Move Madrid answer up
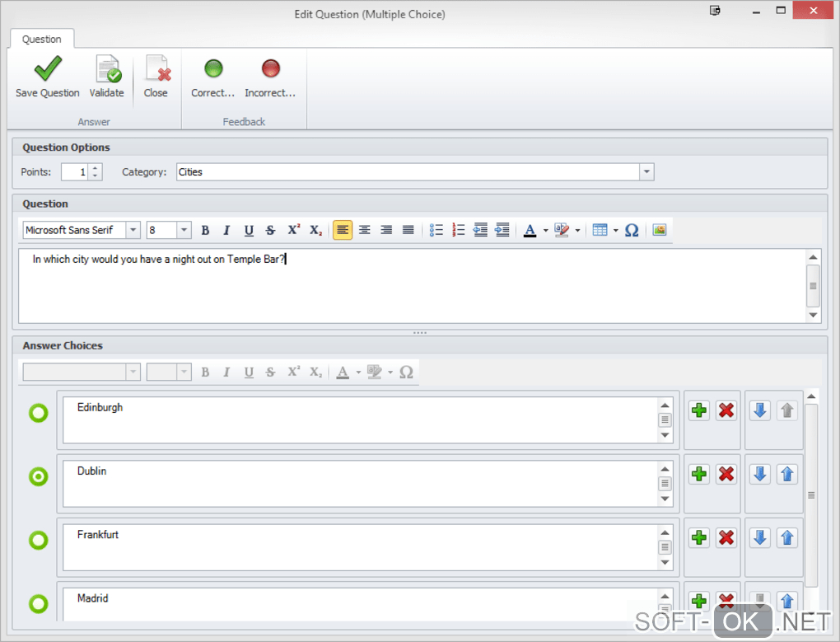The width and height of the screenshot is (840, 642). 787,602
